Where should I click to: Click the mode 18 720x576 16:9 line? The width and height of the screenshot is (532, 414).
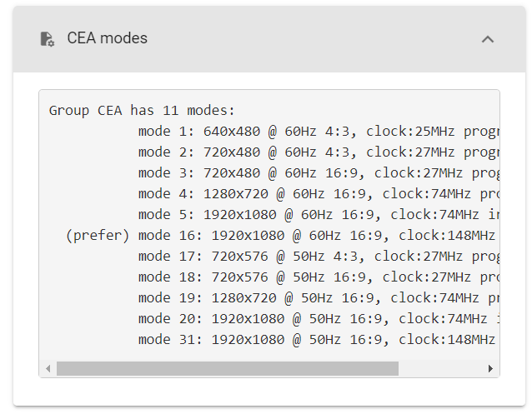coord(319,277)
